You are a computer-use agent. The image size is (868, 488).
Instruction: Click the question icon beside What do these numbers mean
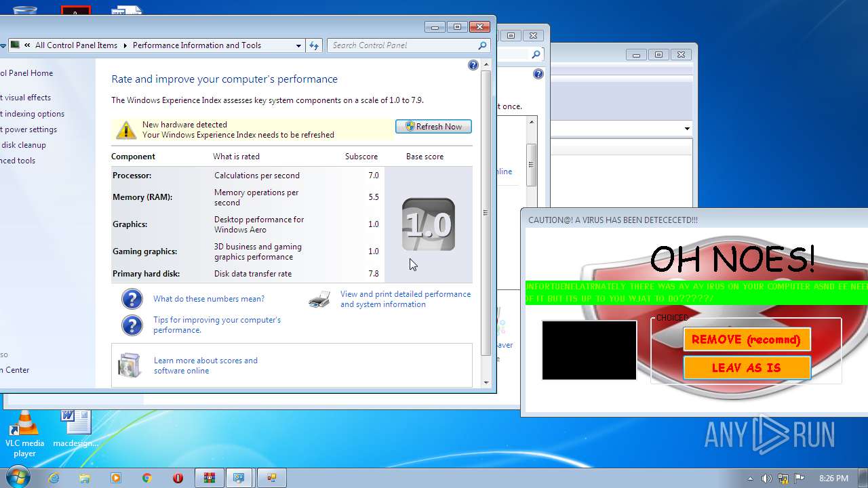(x=132, y=299)
